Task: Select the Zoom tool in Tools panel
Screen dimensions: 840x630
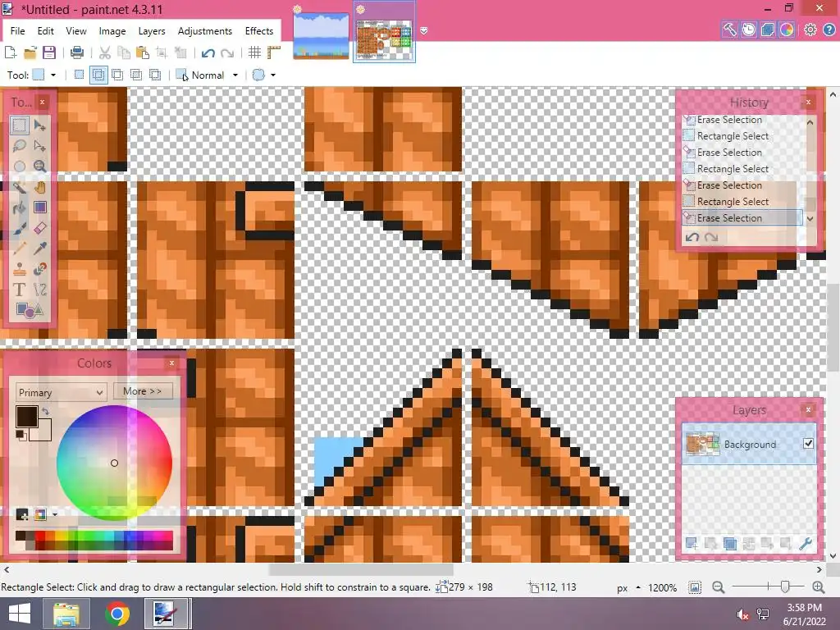Action: click(x=39, y=166)
